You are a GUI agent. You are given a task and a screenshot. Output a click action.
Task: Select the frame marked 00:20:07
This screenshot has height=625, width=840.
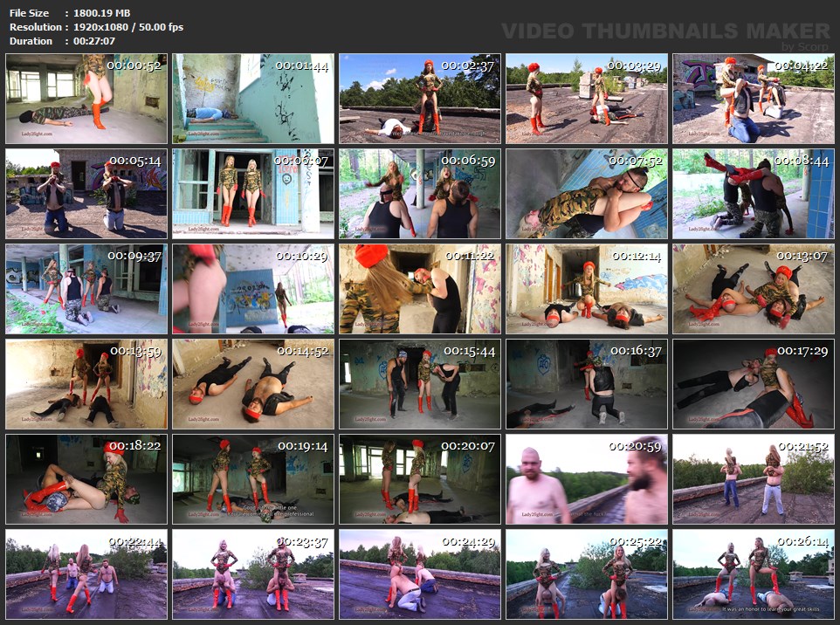point(419,479)
